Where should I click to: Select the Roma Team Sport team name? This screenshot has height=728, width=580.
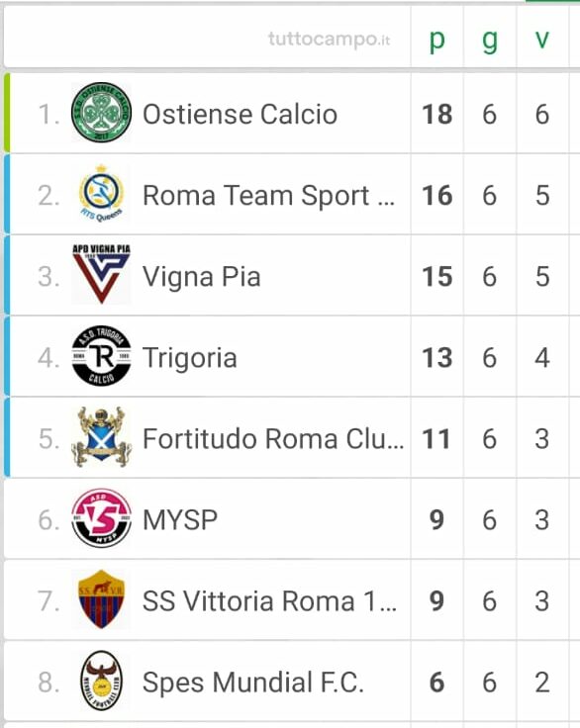pos(268,196)
